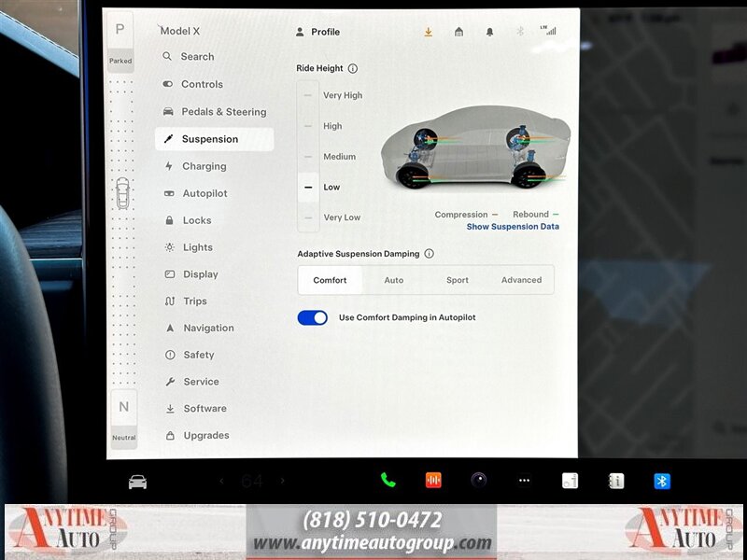Select Neutral on gear strip
The height and width of the screenshot is (560, 747).
pos(124,418)
